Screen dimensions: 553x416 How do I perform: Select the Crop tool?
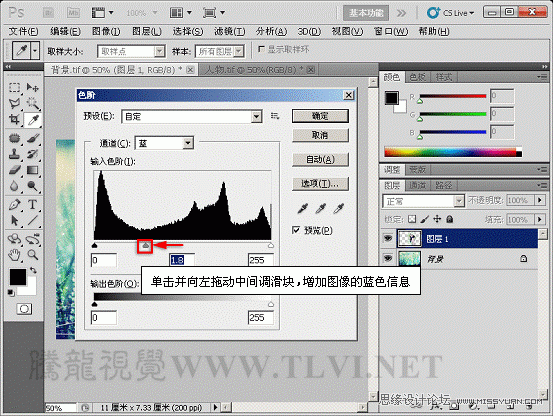click(14, 120)
